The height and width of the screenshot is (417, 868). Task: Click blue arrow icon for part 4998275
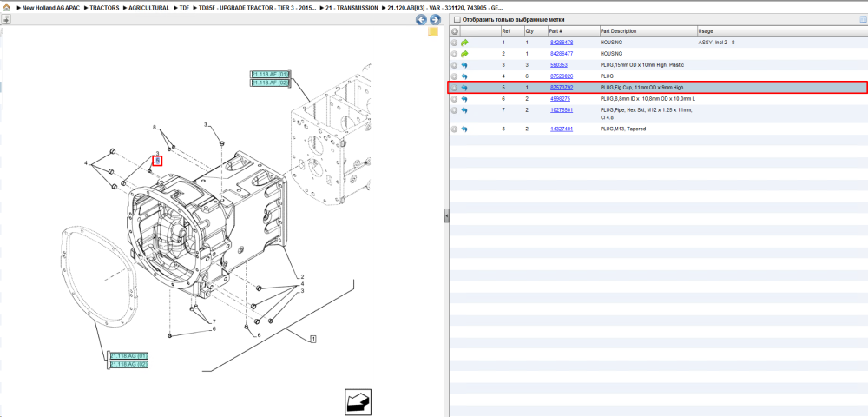pos(464,99)
